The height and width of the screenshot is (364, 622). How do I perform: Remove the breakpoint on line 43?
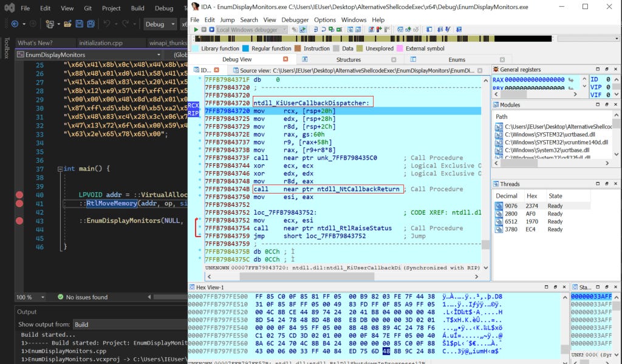coord(19,221)
